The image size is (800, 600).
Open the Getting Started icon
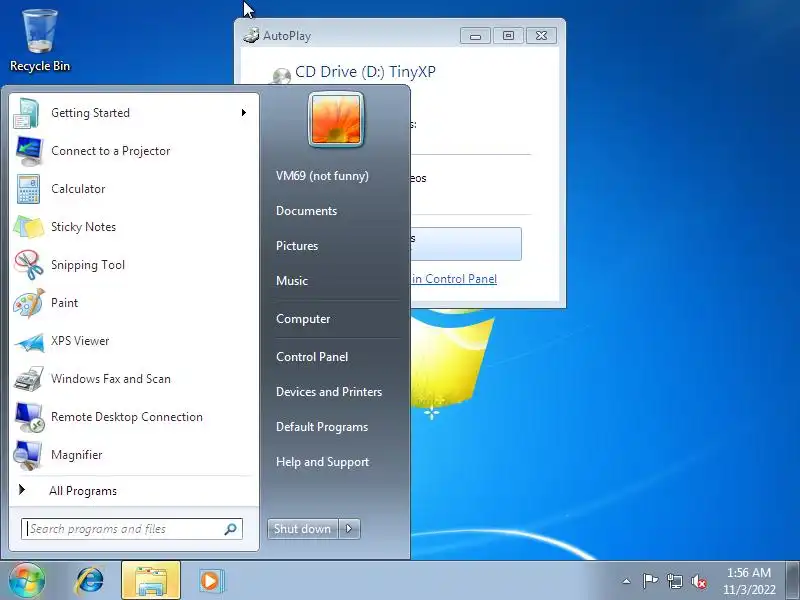pos(28,113)
